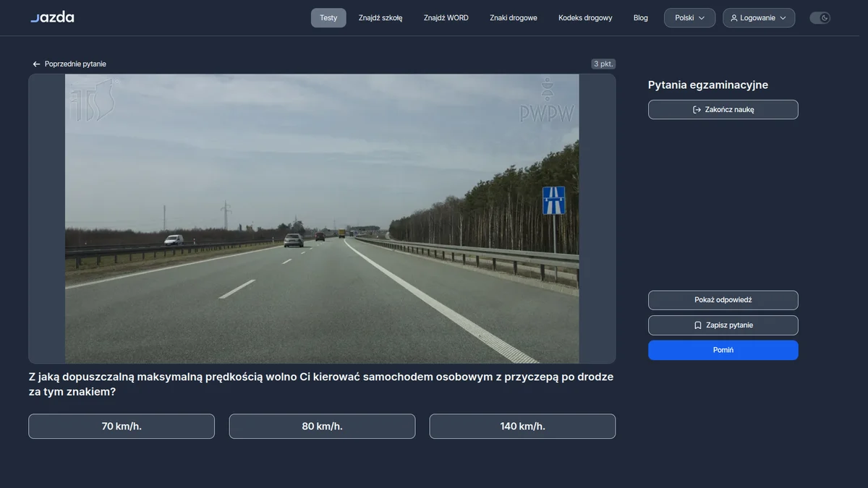
Task: Open Znajdź WORD menu item
Action: tap(446, 18)
